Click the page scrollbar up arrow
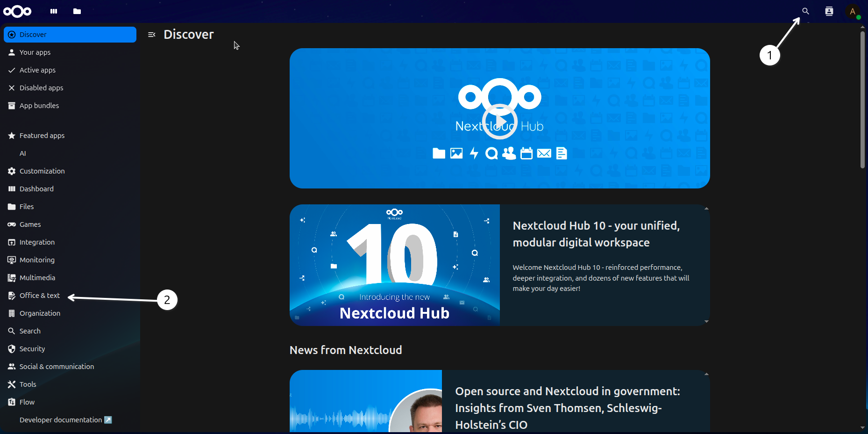868x434 pixels. (x=863, y=27)
